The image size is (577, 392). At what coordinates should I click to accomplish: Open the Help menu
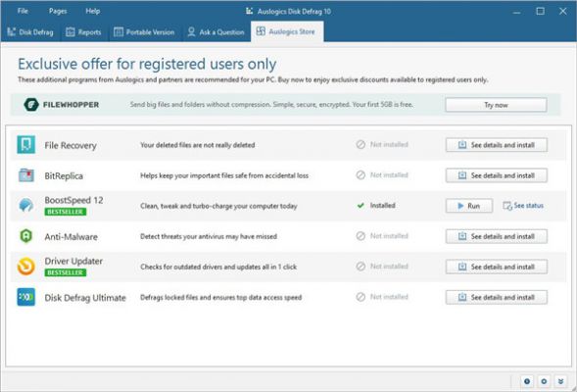point(93,11)
